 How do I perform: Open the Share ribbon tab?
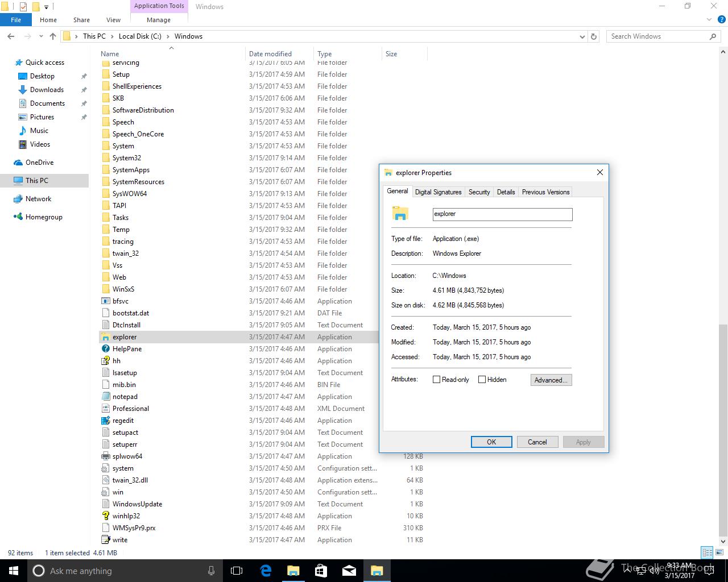[81, 20]
